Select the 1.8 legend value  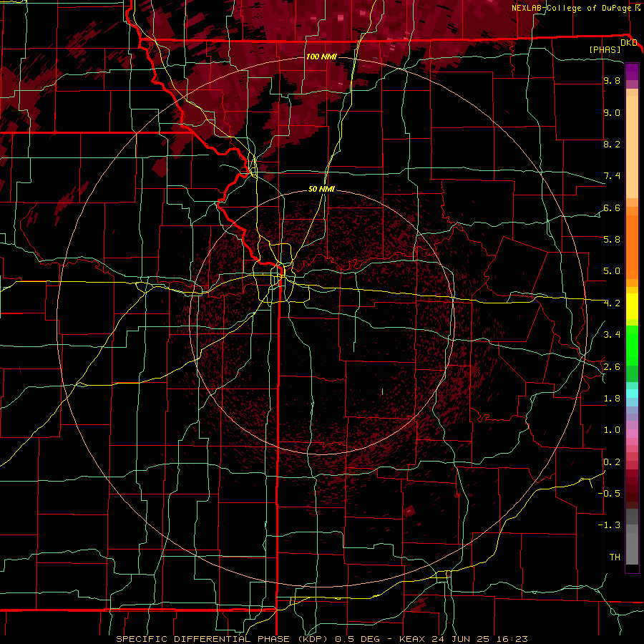tap(612, 399)
